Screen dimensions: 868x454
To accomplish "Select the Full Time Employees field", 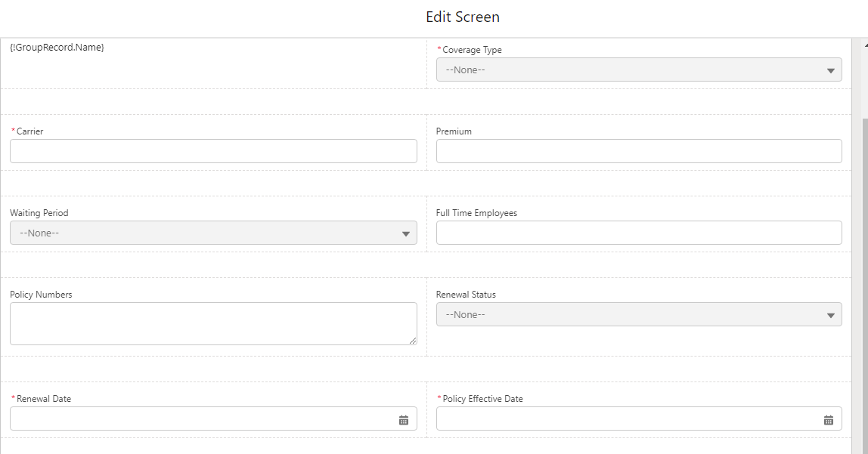I will 639,233.
